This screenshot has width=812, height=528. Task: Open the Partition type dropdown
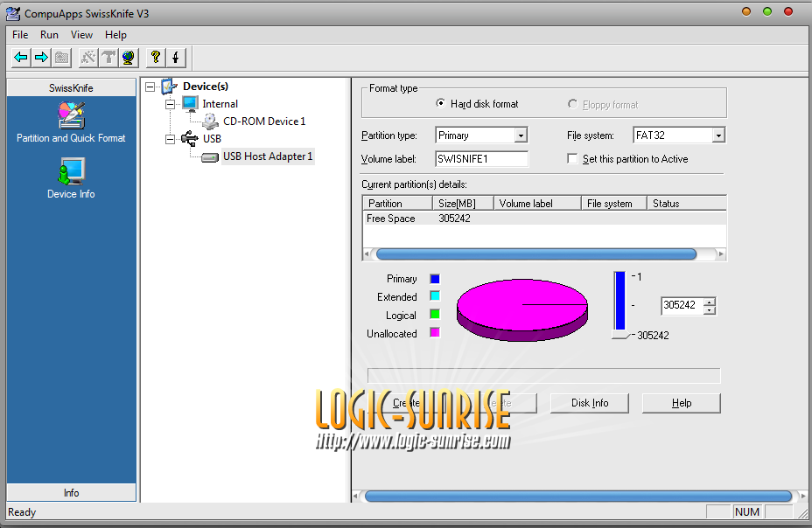(x=521, y=135)
